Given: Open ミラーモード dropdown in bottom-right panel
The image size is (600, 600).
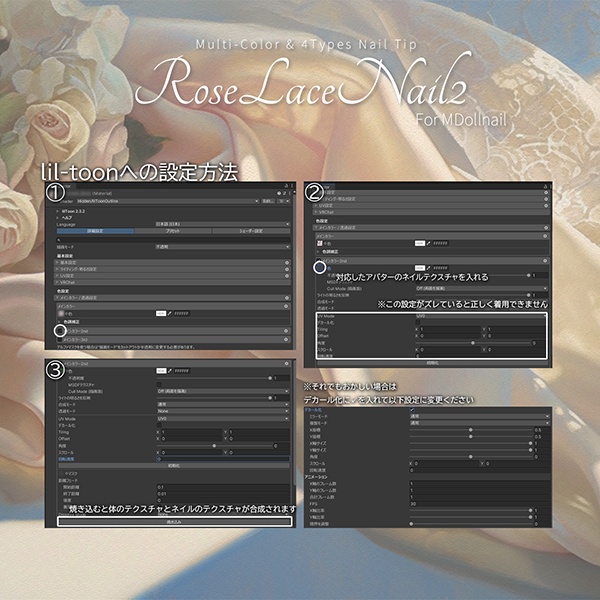Looking at the screenshot, I should 480,416.
